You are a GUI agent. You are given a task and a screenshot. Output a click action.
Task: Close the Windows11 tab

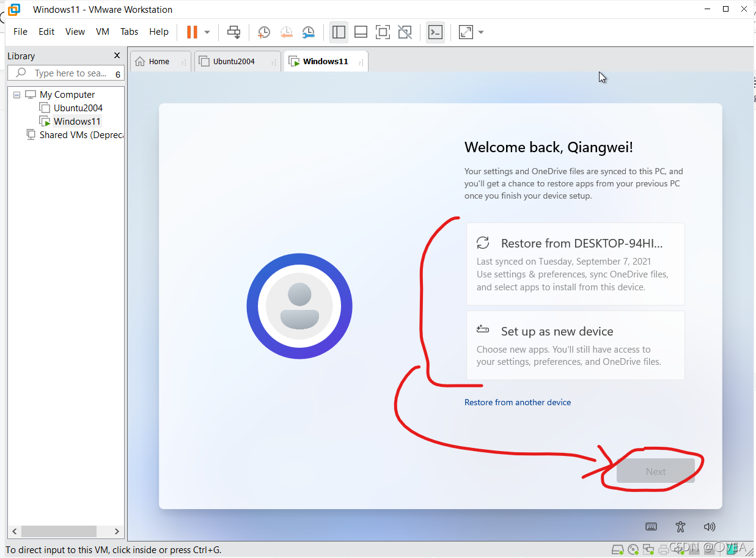pos(361,62)
